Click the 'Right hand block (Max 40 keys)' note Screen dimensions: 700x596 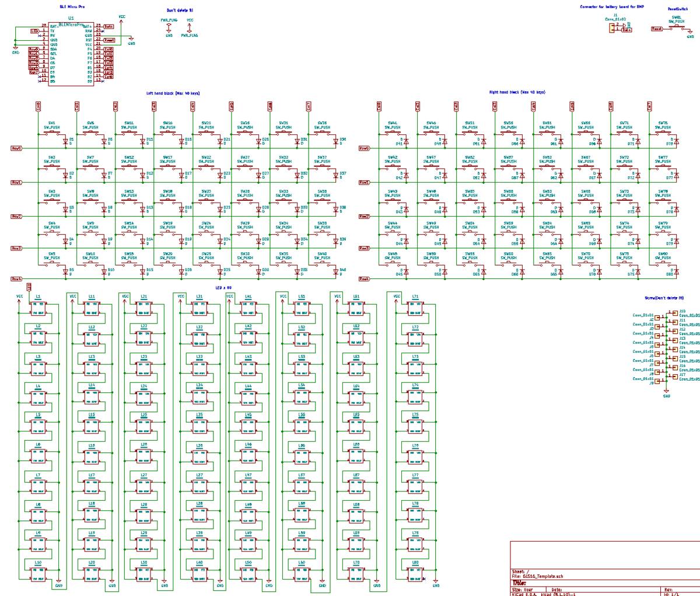[x=517, y=92]
